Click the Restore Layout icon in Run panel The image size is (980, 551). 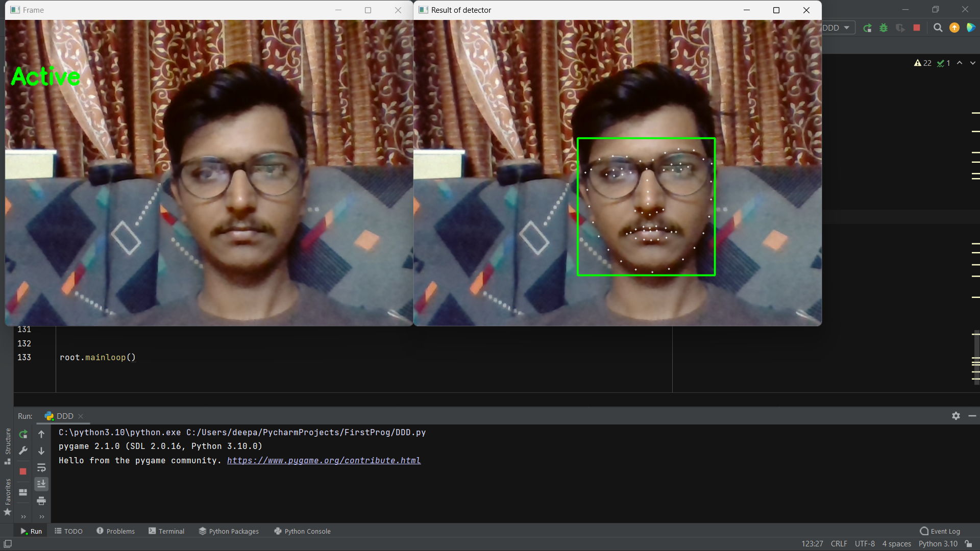(23, 492)
